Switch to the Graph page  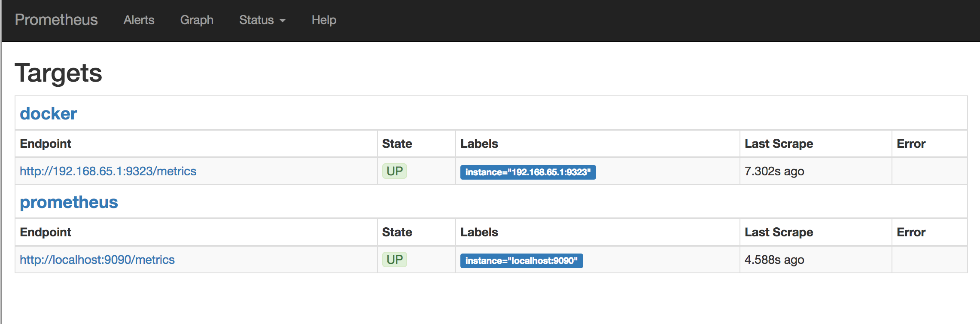(x=197, y=20)
